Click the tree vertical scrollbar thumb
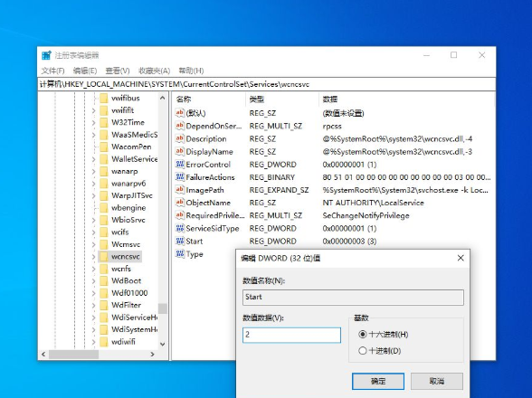This screenshot has width=532, height=398. pyautogui.click(x=163, y=308)
